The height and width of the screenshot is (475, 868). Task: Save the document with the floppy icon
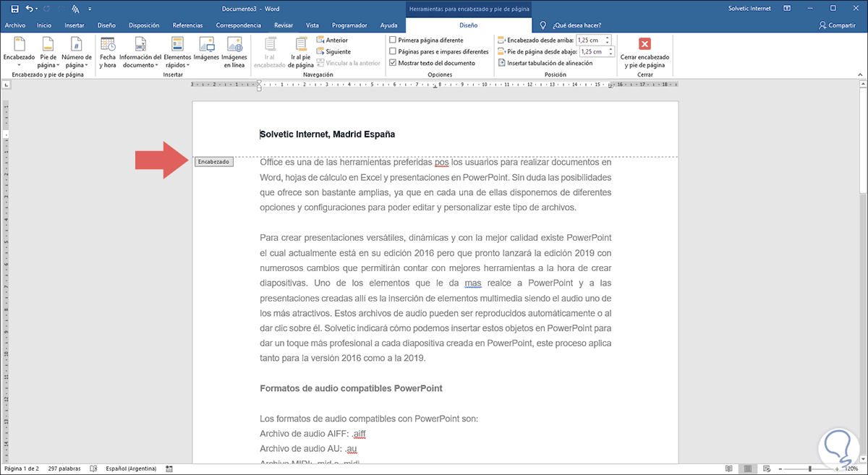pyautogui.click(x=14, y=9)
